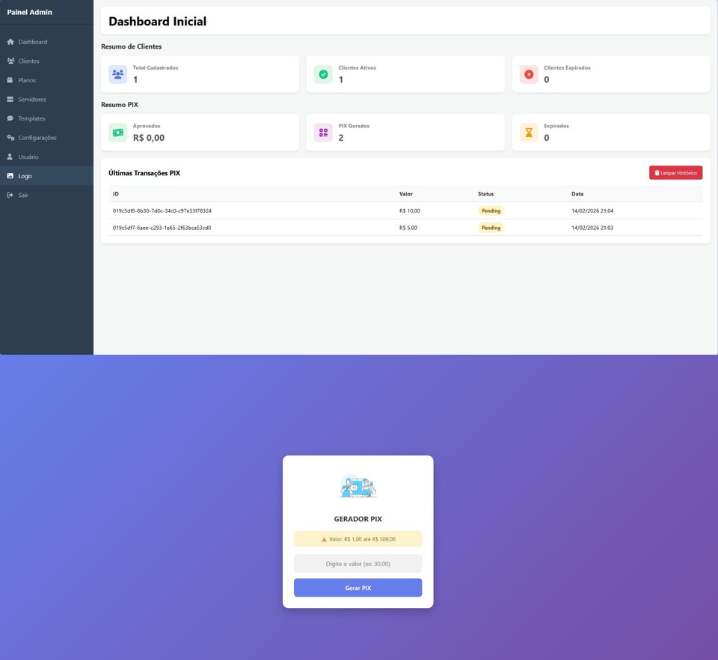Screen dimensions: 718x660
Task: Click the purple PIX Gerados QR icon
Action: point(323,132)
